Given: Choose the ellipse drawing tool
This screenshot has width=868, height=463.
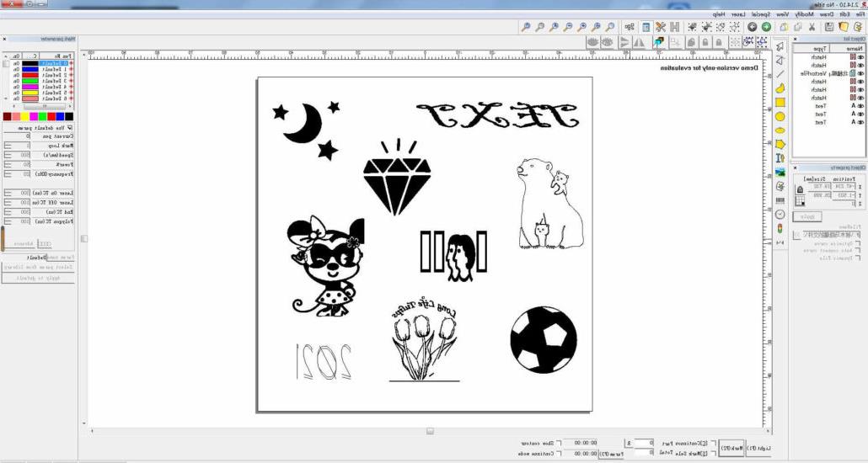Looking at the screenshot, I should coord(780,130).
